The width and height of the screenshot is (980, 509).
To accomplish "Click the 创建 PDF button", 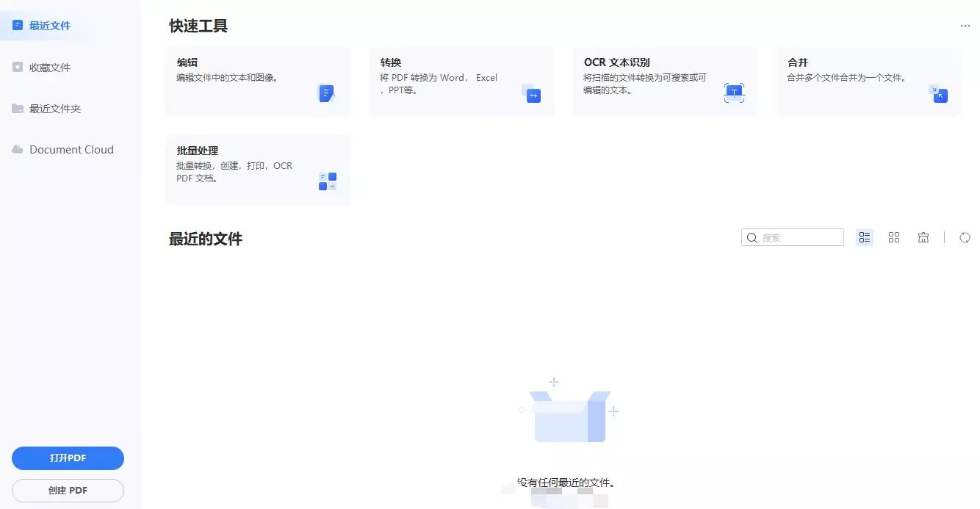I will tap(68, 491).
